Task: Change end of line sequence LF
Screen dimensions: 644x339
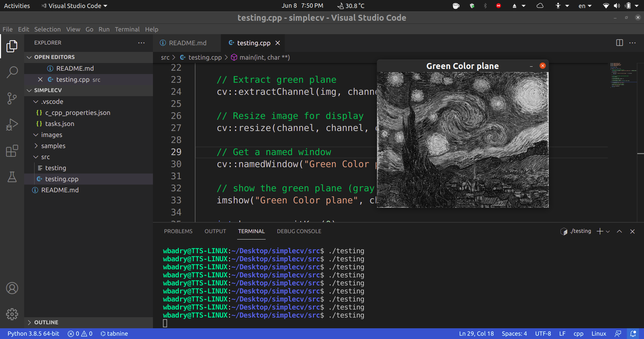Action: point(562,334)
